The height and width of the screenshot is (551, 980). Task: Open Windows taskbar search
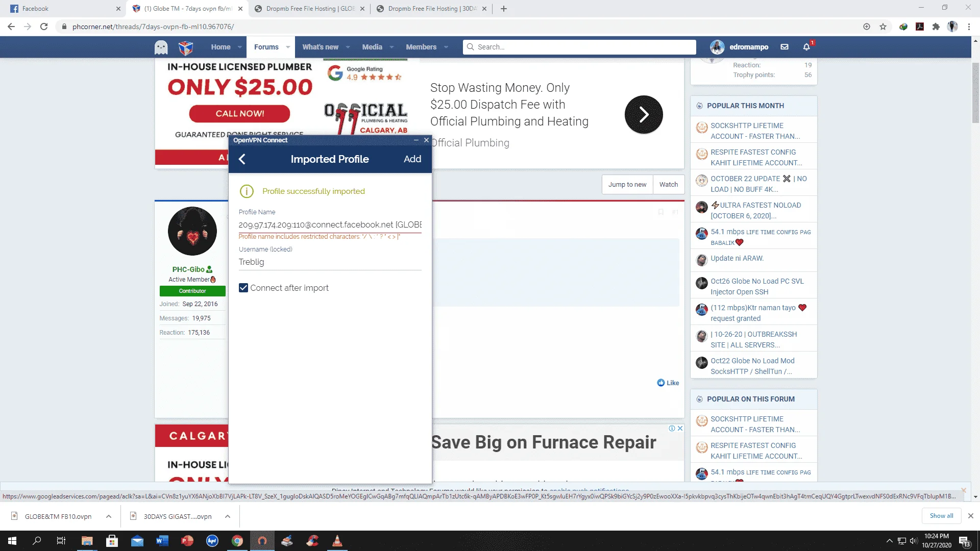pos(37,541)
